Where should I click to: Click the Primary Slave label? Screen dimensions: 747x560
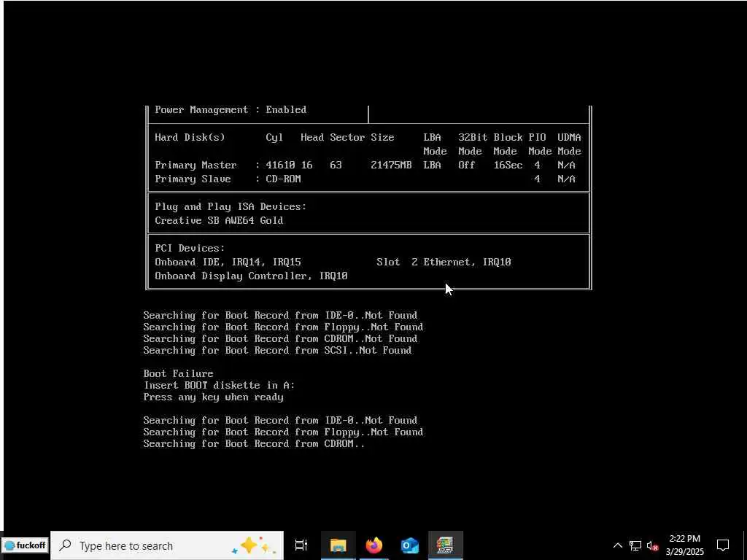[193, 179]
